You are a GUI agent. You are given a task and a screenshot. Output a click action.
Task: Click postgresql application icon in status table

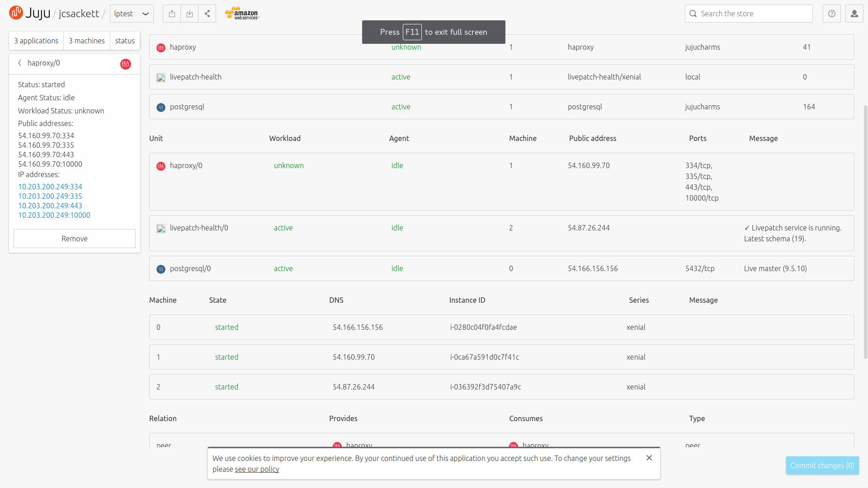(x=161, y=107)
